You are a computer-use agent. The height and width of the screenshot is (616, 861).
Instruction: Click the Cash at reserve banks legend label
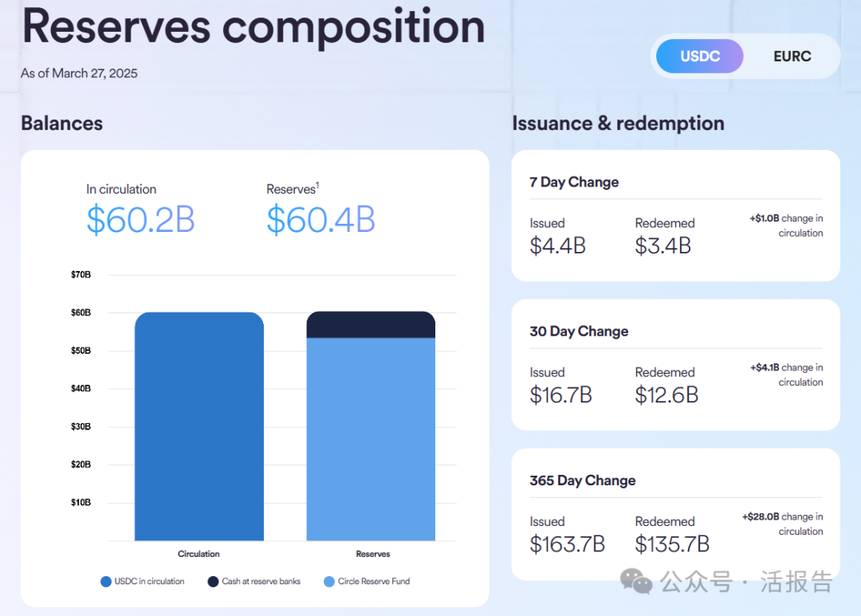click(261, 582)
